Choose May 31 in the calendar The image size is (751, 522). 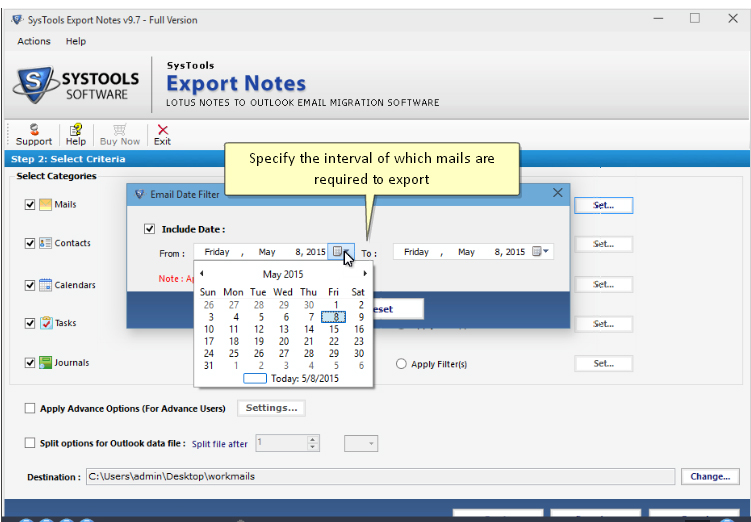[x=209, y=365]
